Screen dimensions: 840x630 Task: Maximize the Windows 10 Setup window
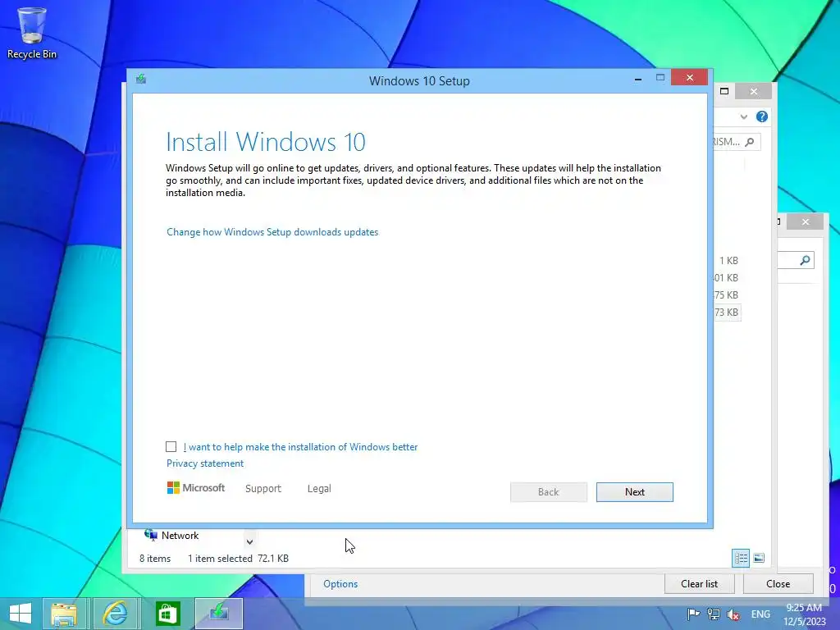point(660,78)
